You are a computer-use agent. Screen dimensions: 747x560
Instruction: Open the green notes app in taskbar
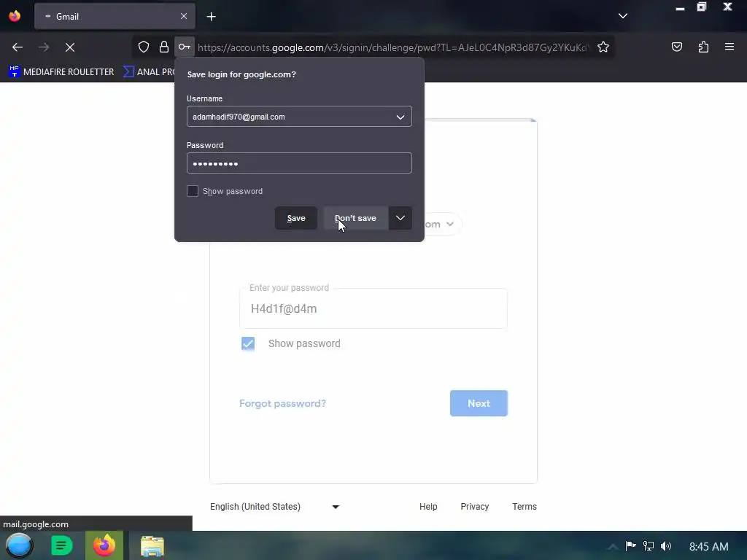(x=61, y=545)
